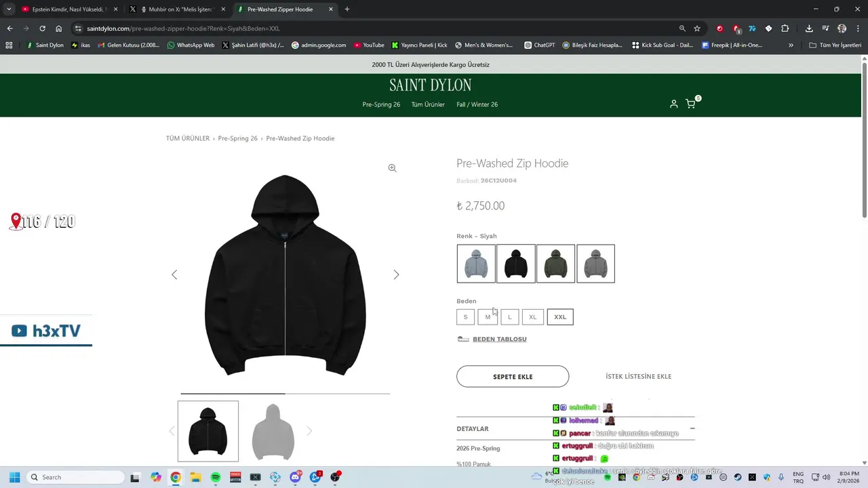This screenshot has height=488, width=868.
Task: Select size XXL
Action: pyautogui.click(x=560, y=317)
